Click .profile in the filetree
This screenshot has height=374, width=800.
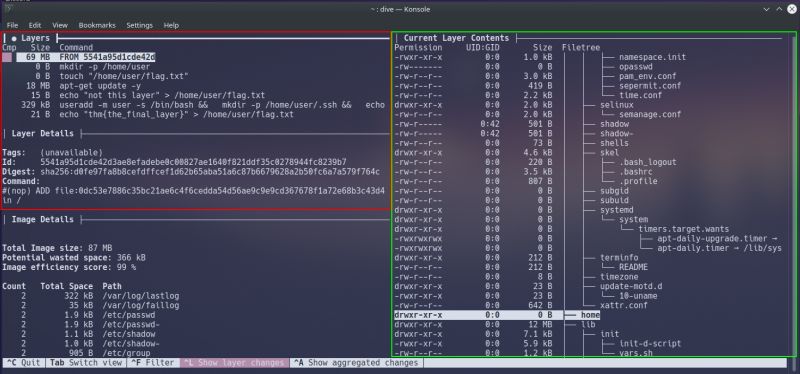638,181
